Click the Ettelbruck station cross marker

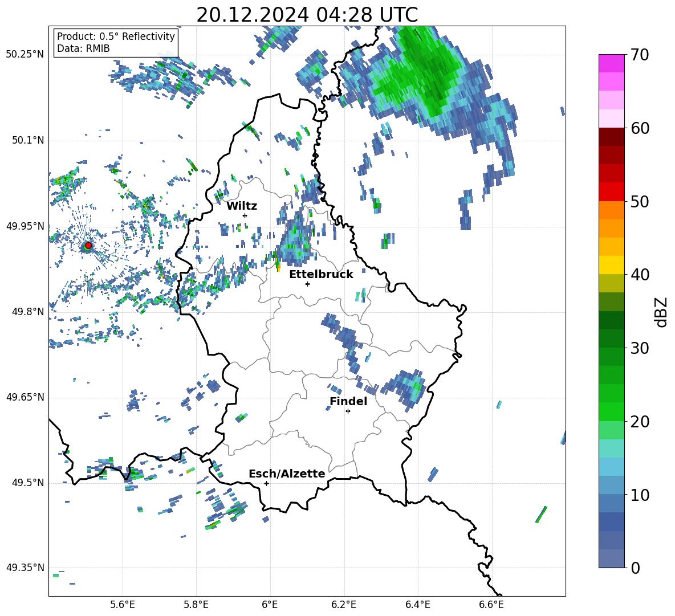click(307, 284)
